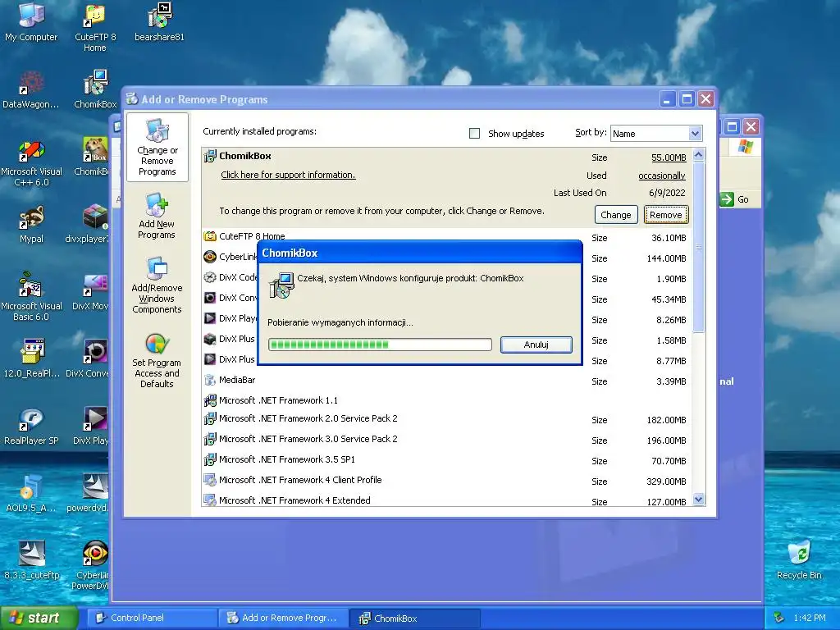840x630 pixels.
Task: Click the Windows start button
Action: tap(39, 619)
